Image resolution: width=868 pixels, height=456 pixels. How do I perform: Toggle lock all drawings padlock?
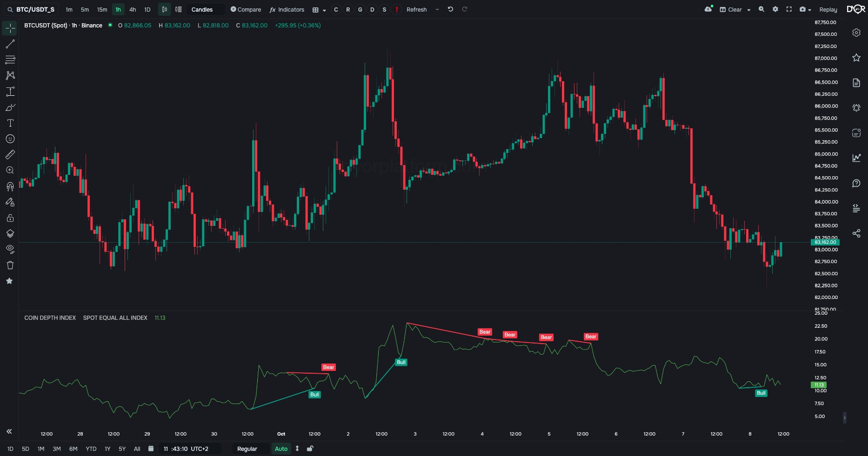[10, 218]
